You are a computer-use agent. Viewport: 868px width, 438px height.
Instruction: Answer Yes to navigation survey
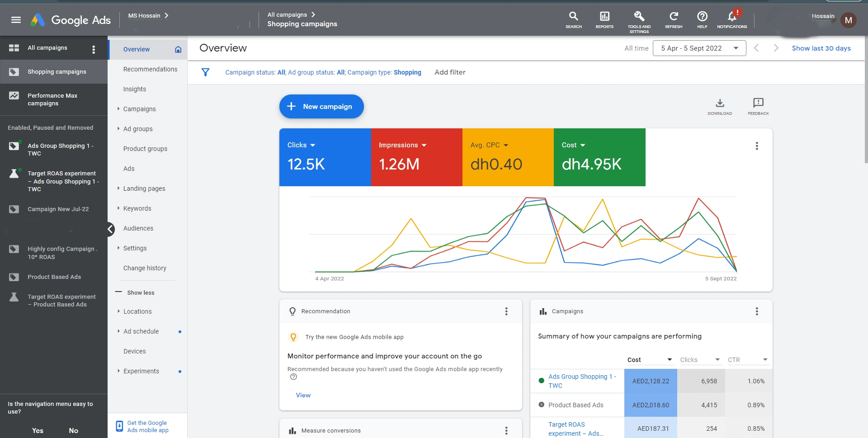coord(38,431)
